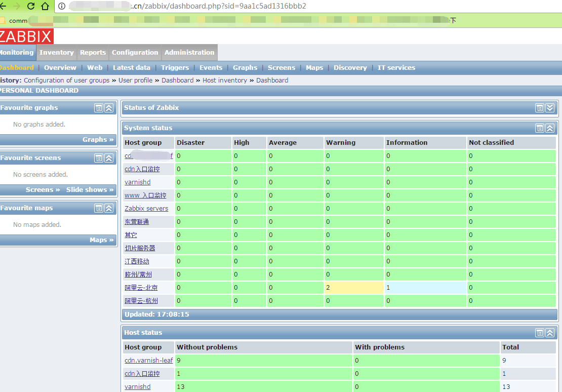This screenshot has height=392, width=562.
Task: Open 切片服务器 host group link
Action: 140,248
